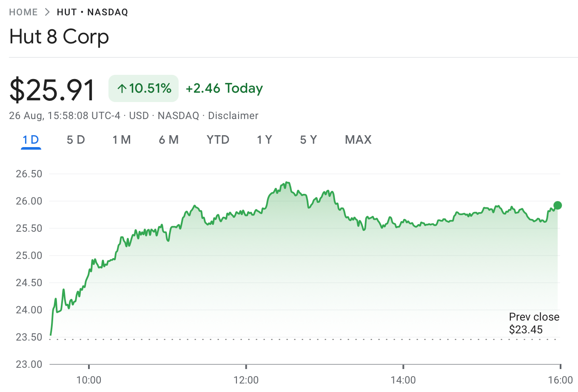The width and height of the screenshot is (578, 392).
Task: Click the Hut 8 Corp heading
Action: tap(59, 37)
